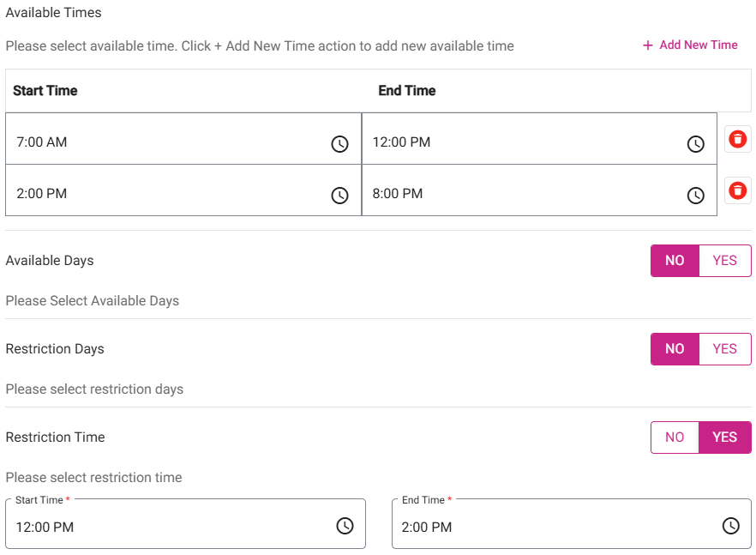Set Restriction Time to YES
The height and width of the screenshot is (555, 756).
(x=725, y=437)
